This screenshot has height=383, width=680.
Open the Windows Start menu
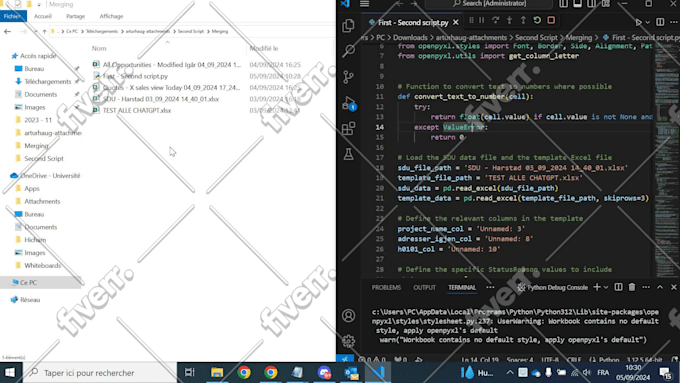[10, 373]
